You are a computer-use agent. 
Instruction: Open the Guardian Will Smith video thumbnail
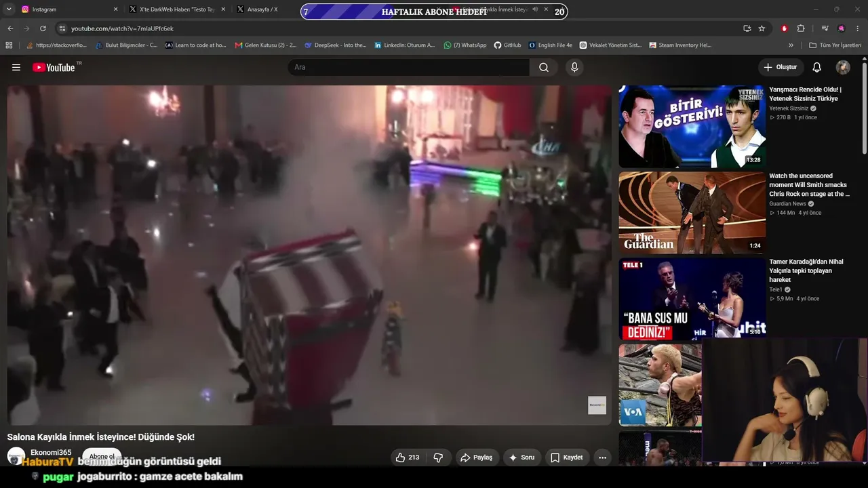click(x=692, y=212)
